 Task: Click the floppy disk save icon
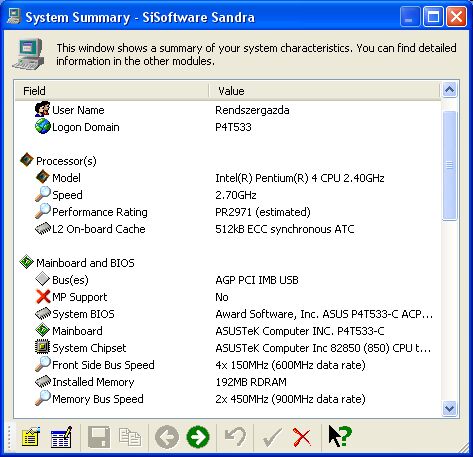pos(99,437)
